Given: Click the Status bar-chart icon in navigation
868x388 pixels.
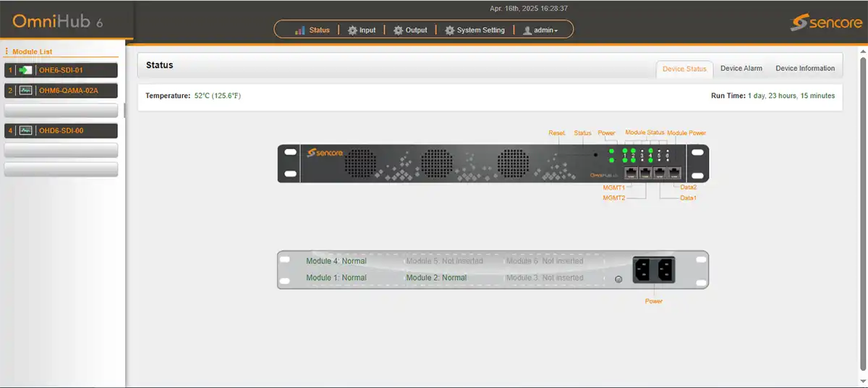Looking at the screenshot, I should coord(300,30).
